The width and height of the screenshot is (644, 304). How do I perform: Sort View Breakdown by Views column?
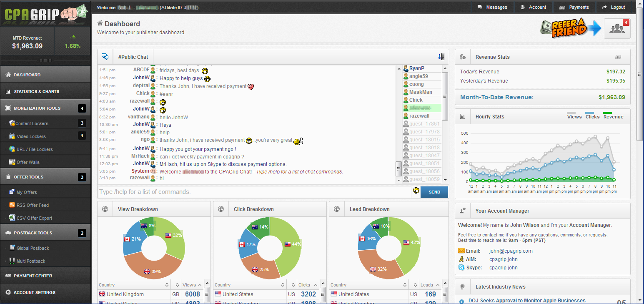pos(192,285)
